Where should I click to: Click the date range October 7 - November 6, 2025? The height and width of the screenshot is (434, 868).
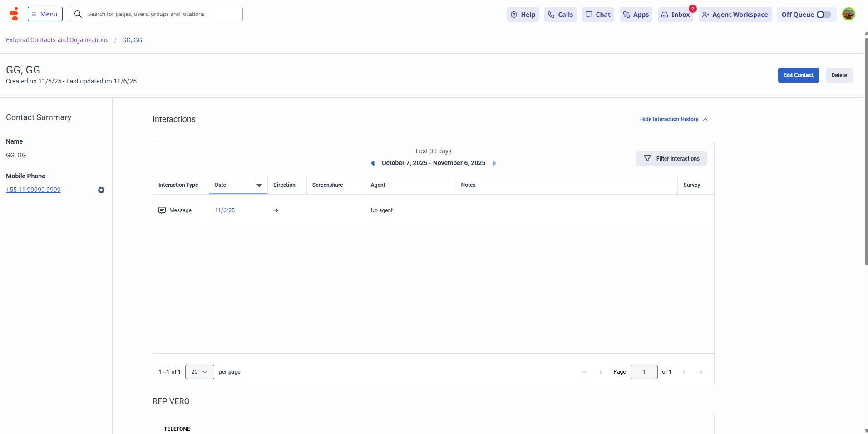[434, 163]
